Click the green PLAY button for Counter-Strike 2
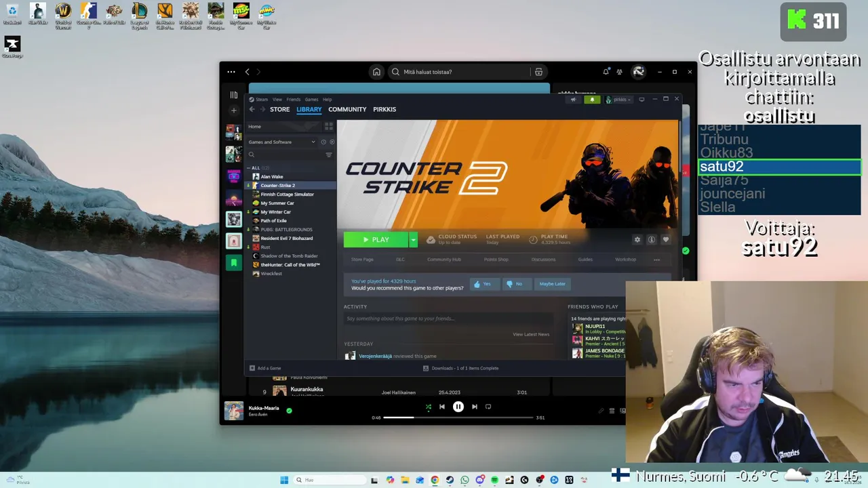Viewport: 868px width, 488px height. (x=376, y=239)
